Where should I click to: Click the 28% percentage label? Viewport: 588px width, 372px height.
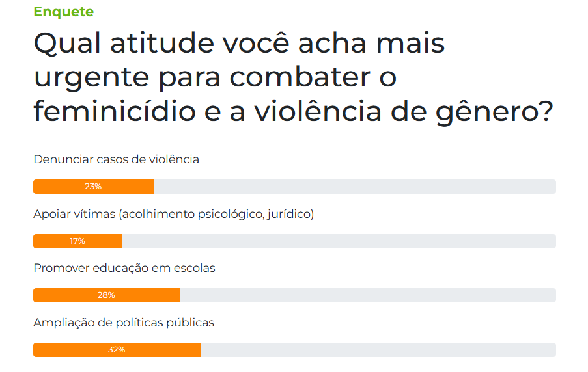106,295
